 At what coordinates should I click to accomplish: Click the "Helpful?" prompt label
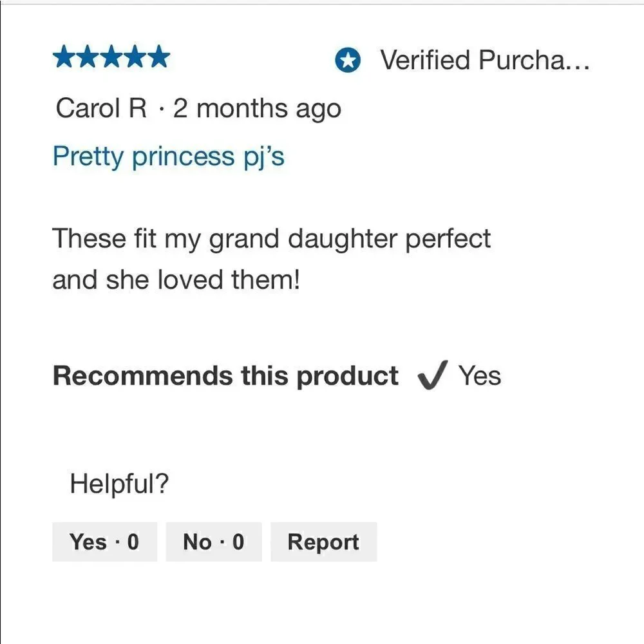coord(120,484)
